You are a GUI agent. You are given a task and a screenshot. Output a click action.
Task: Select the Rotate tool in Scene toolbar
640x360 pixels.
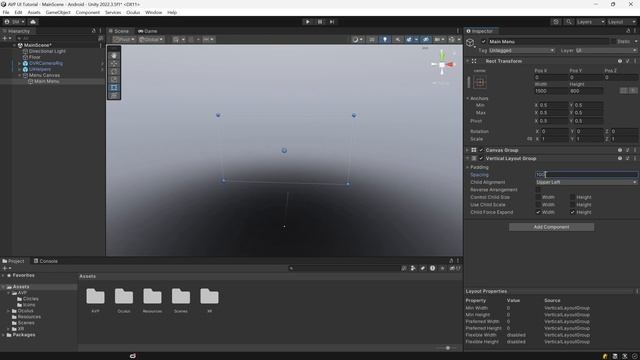114,71
